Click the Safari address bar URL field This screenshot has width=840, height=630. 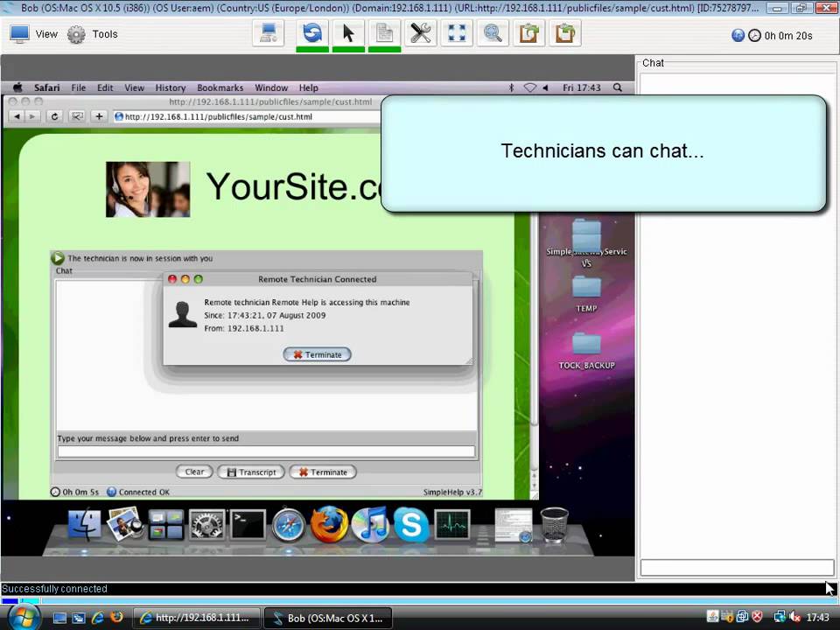(x=248, y=116)
